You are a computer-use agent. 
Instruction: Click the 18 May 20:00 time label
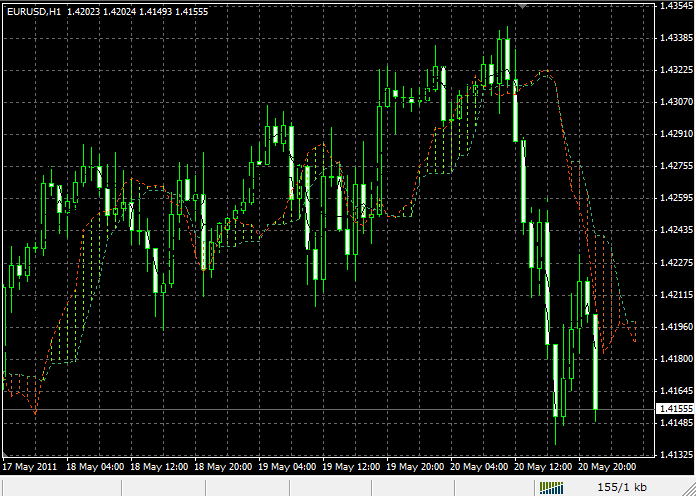[224, 467]
